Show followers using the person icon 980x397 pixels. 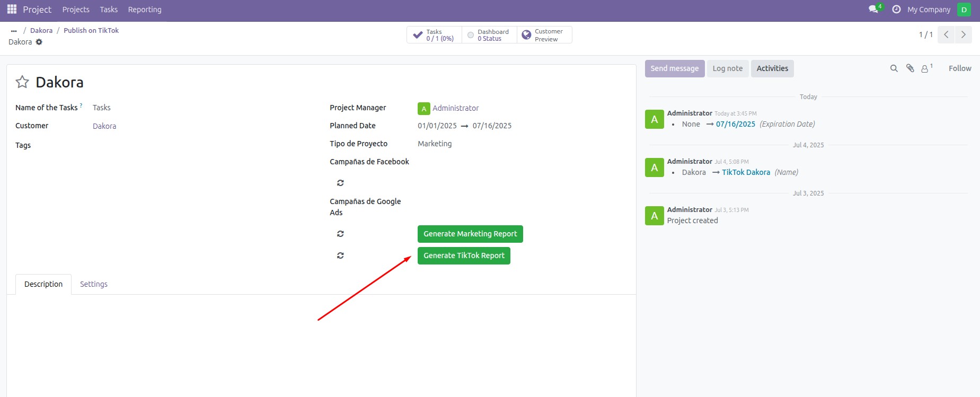pos(925,68)
